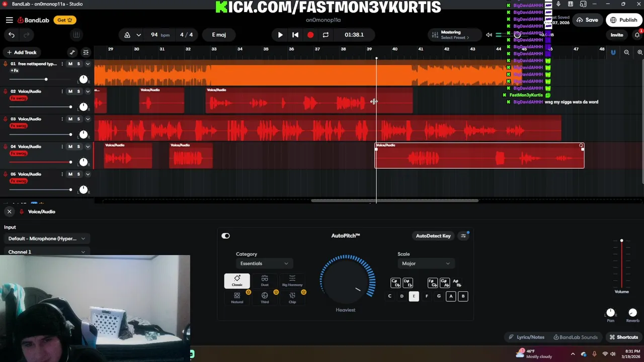
Task: Open the notifications bell
Action: pyautogui.click(x=637, y=35)
